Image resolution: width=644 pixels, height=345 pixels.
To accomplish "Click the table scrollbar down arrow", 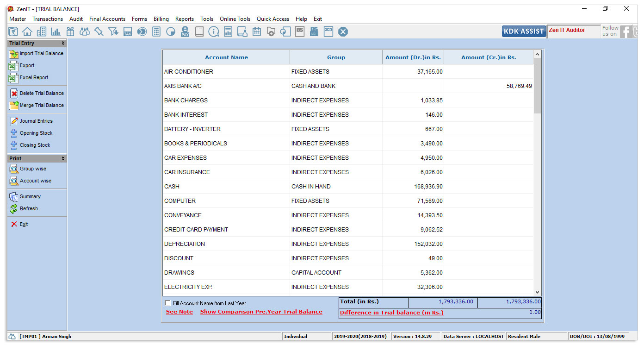I will (x=537, y=292).
